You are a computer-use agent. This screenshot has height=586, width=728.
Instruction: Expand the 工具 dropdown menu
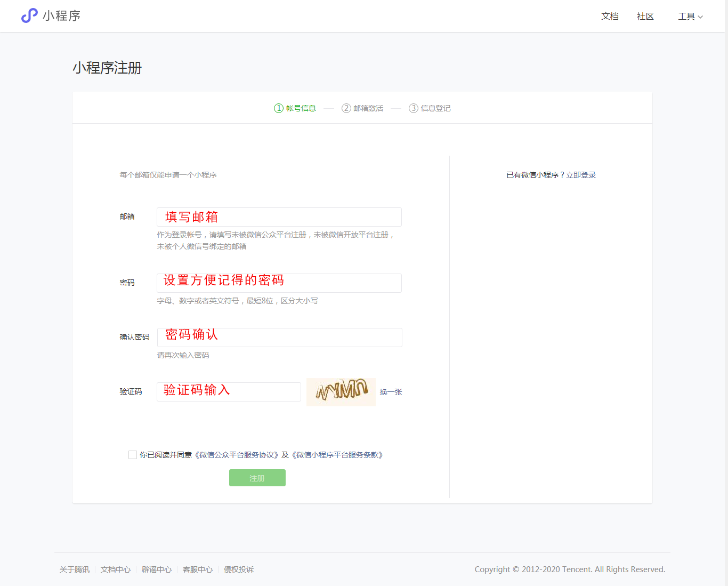690,17
